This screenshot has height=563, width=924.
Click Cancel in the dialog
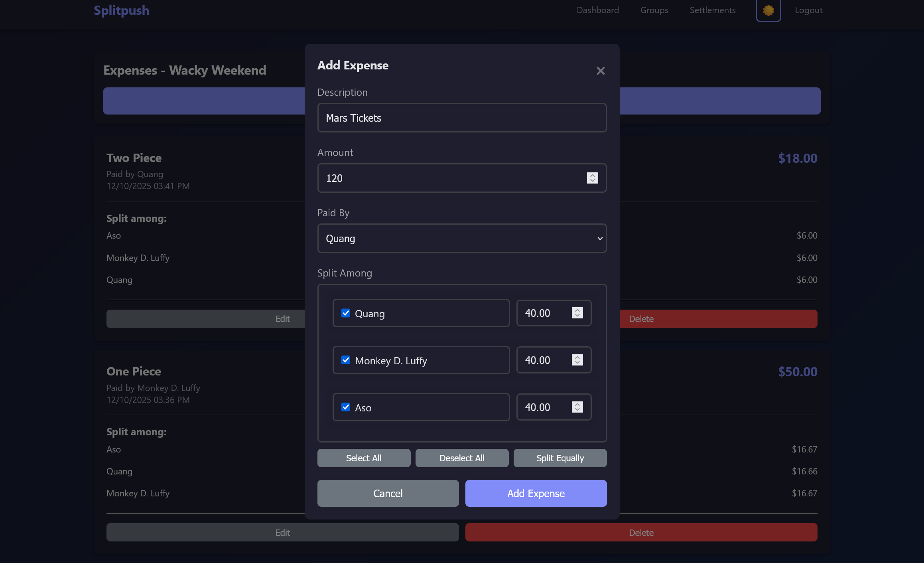(x=388, y=494)
